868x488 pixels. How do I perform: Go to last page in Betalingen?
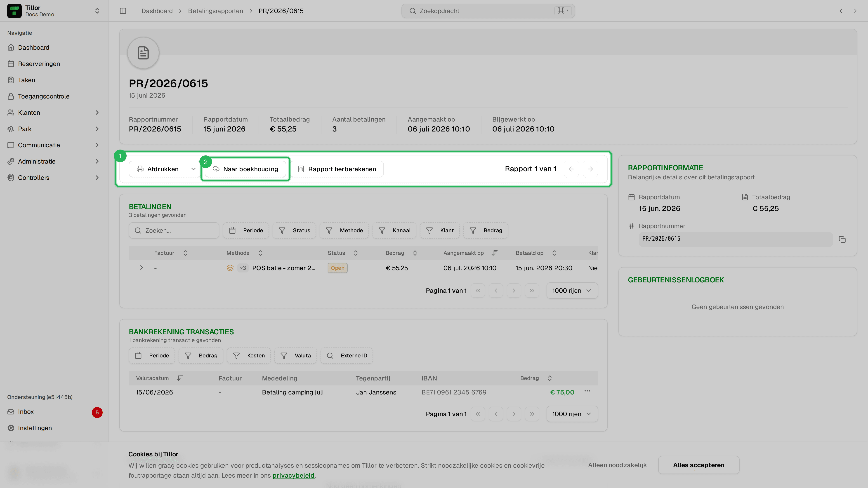pos(532,290)
